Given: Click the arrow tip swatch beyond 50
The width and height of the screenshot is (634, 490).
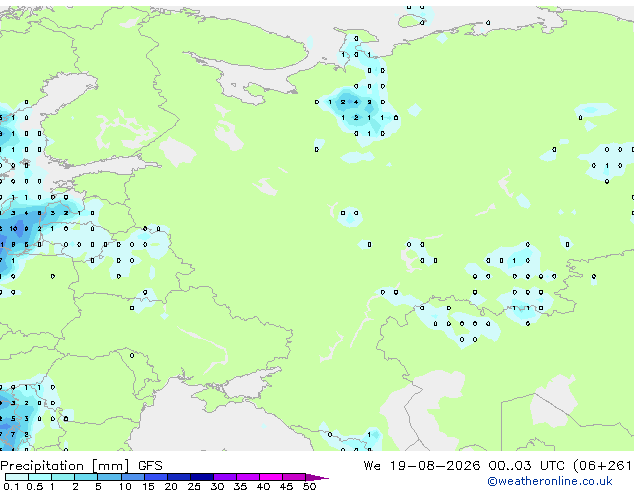Looking at the screenshot, I should 317,477.
